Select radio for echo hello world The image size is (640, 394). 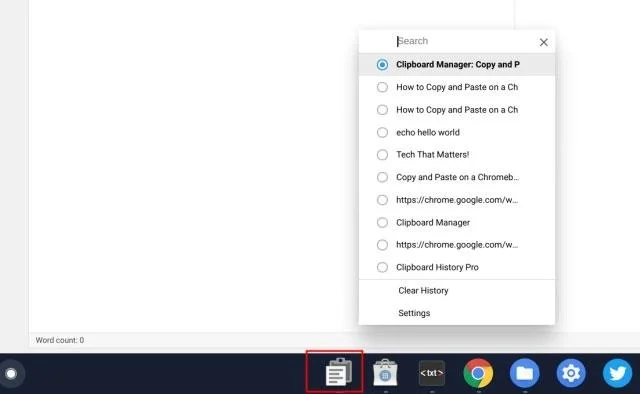(382, 132)
